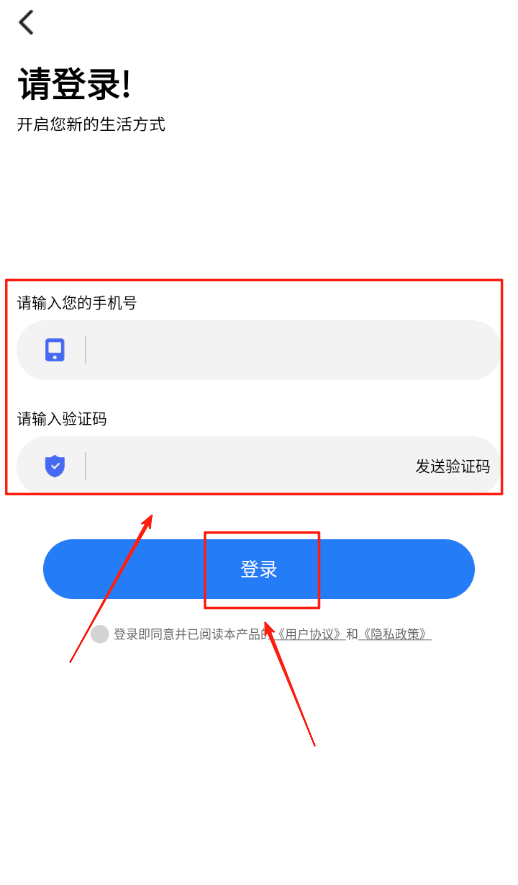
Task: Click the divider line beside shield icon
Action: [x=86, y=466]
